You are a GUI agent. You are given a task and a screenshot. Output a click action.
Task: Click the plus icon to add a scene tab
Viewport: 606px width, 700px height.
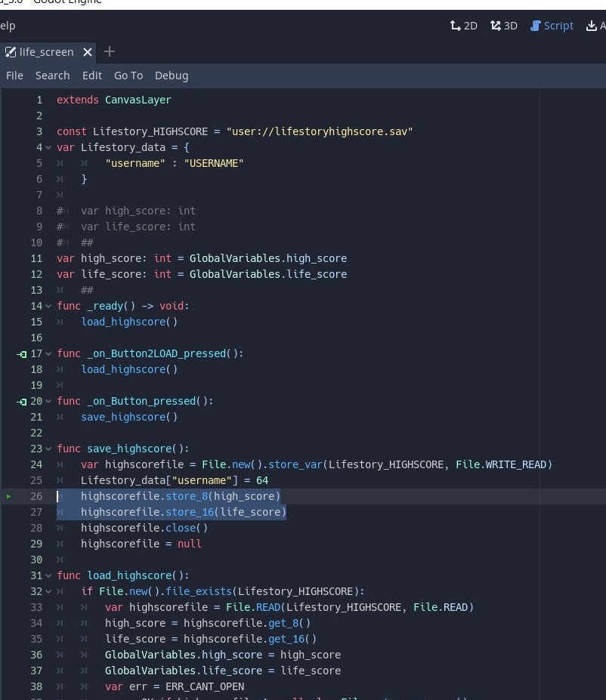click(110, 52)
